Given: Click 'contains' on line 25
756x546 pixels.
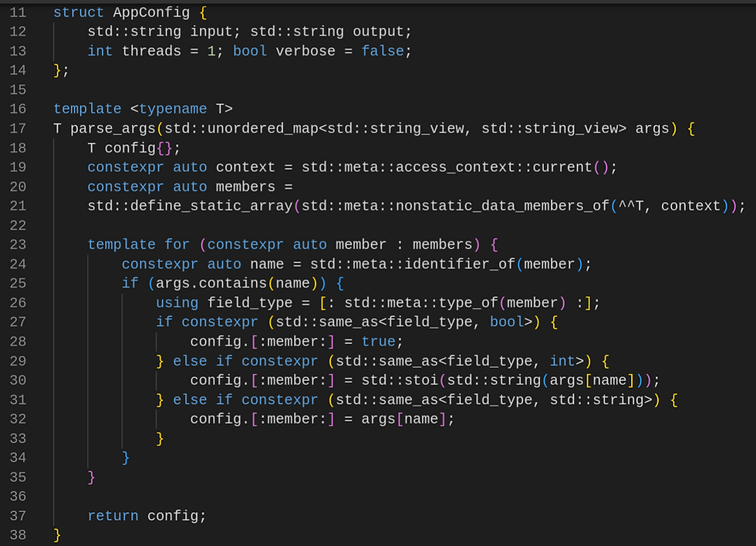Looking at the screenshot, I should 233,283.
